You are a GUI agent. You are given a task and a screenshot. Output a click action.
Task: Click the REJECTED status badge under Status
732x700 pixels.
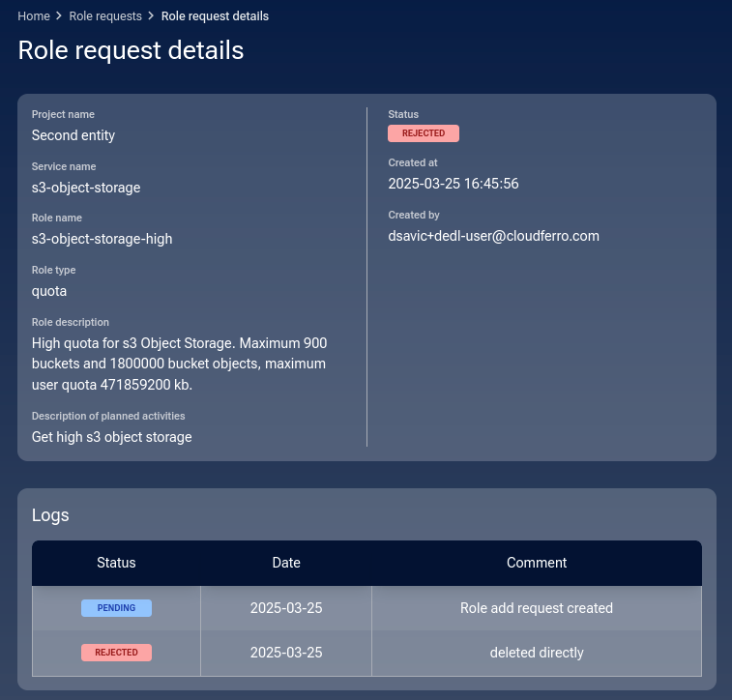point(424,133)
